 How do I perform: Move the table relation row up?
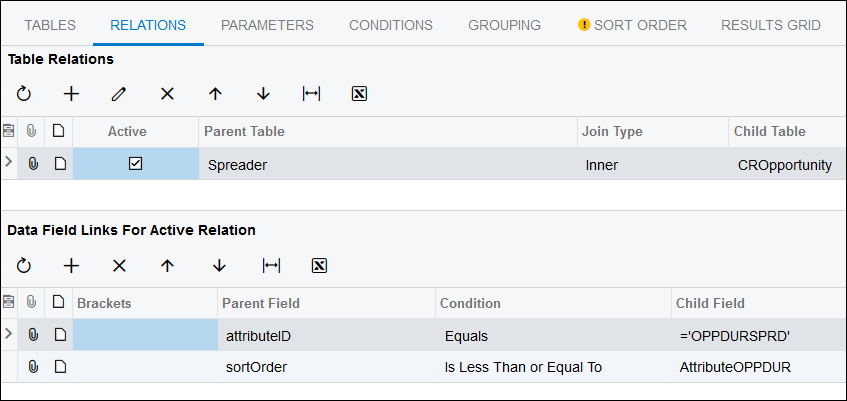point(216,94)
